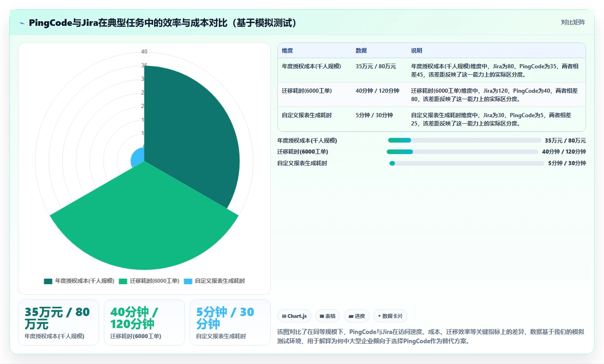Open the 5分钟 / 30分钟 data card
This screenshot has width=604, height=364.
pyautogui.click(x=230, y=322)
